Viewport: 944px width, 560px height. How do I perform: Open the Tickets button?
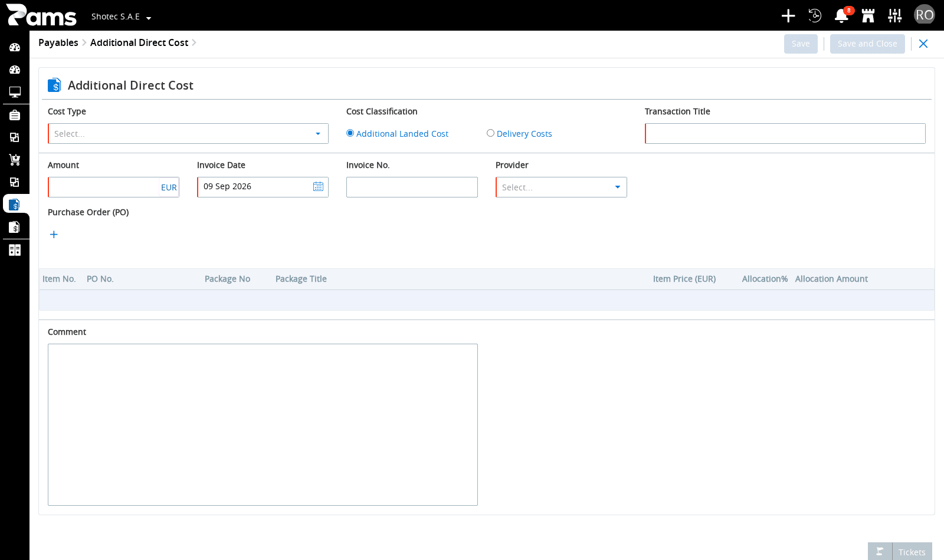click(912, 552)
